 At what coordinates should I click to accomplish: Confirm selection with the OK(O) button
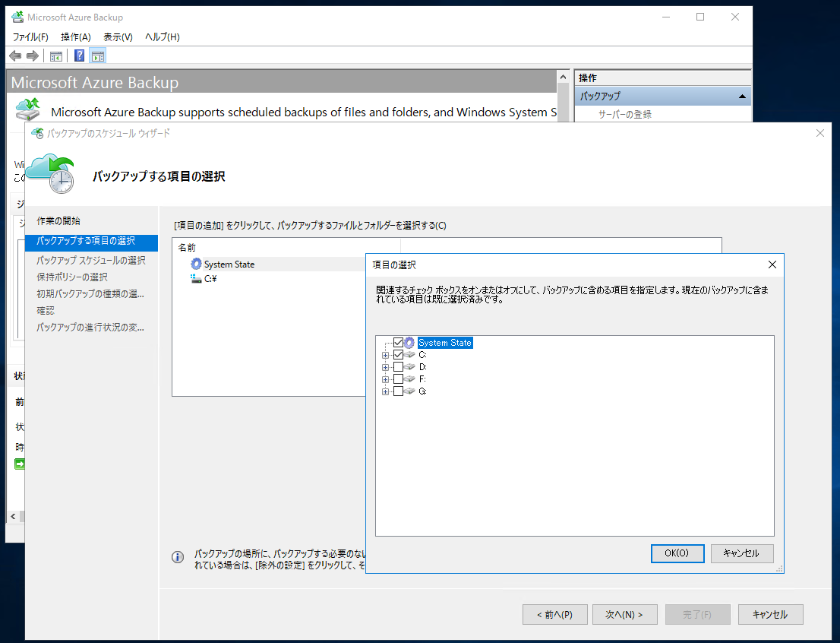[x=677, y=553]
